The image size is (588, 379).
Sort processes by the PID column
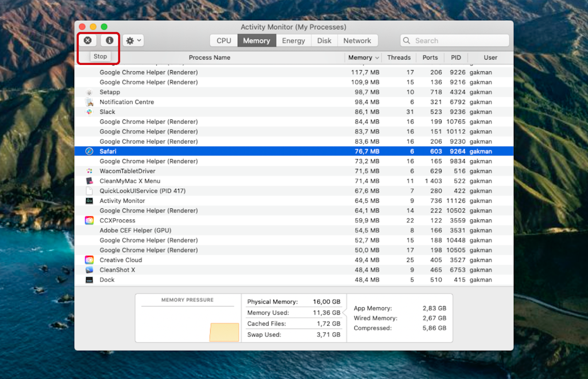[456, 57]
